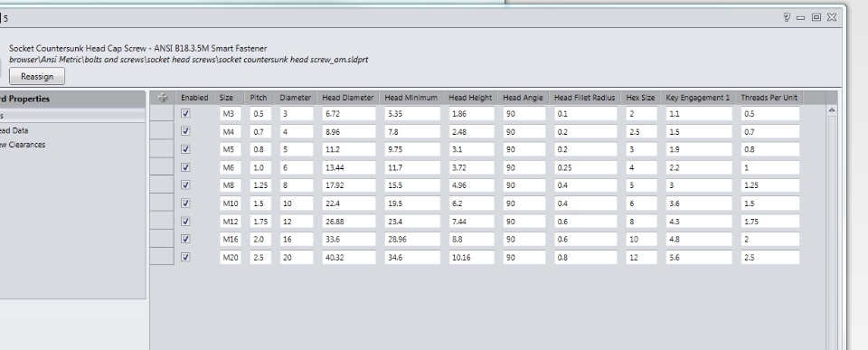This screenshot has height=350, width=868.
Task: Edit Head Minimum field 11.7
Action: tap(412, 168)
